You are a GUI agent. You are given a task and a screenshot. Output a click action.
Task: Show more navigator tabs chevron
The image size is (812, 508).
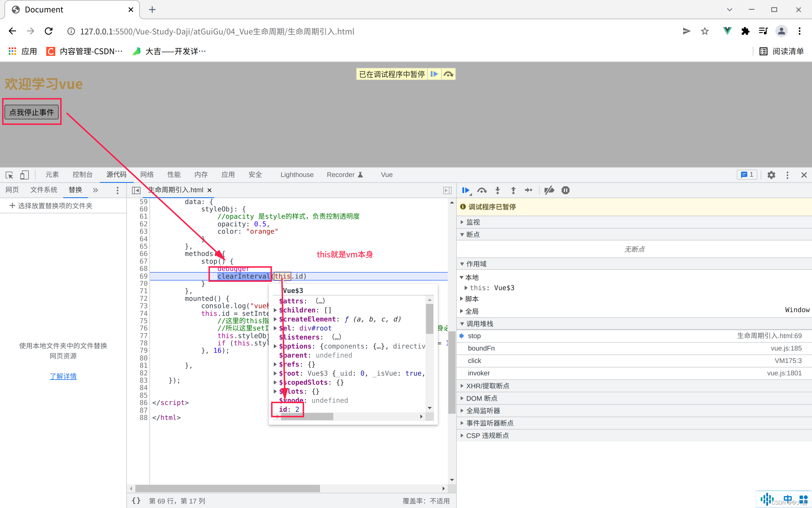(95, 190)
